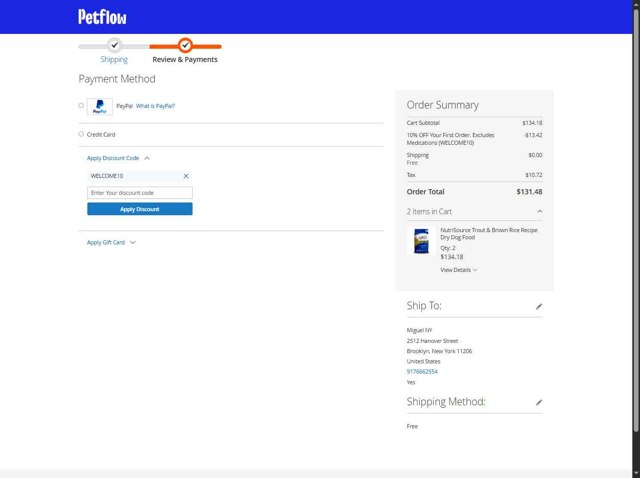This screenshot has width=640, height=478.
Task: Click the Miguel NY recipient name
Action: click(x=419, y=330)
